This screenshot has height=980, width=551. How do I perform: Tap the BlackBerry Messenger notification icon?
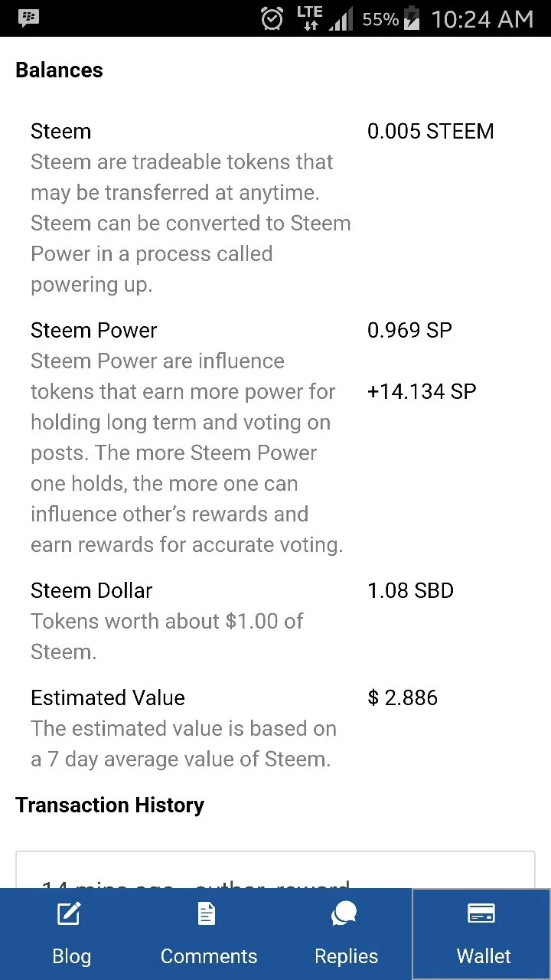coord(29,18)
